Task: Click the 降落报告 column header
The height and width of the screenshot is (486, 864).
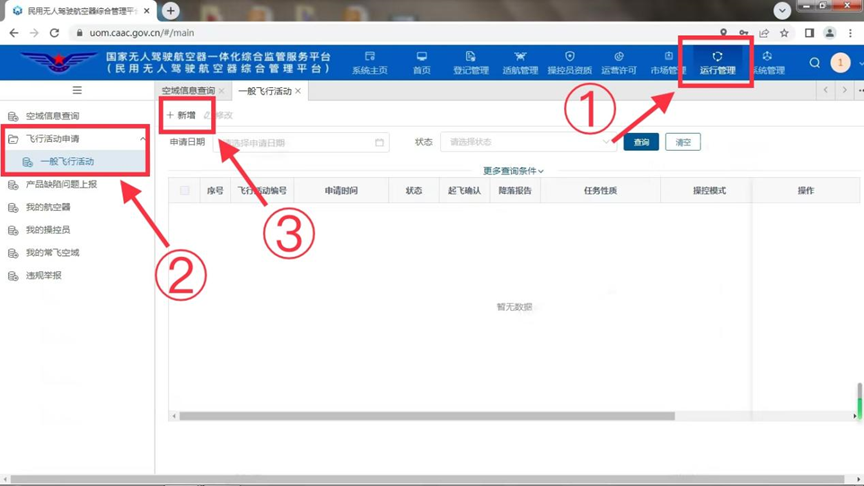Action: coord(515,191)
